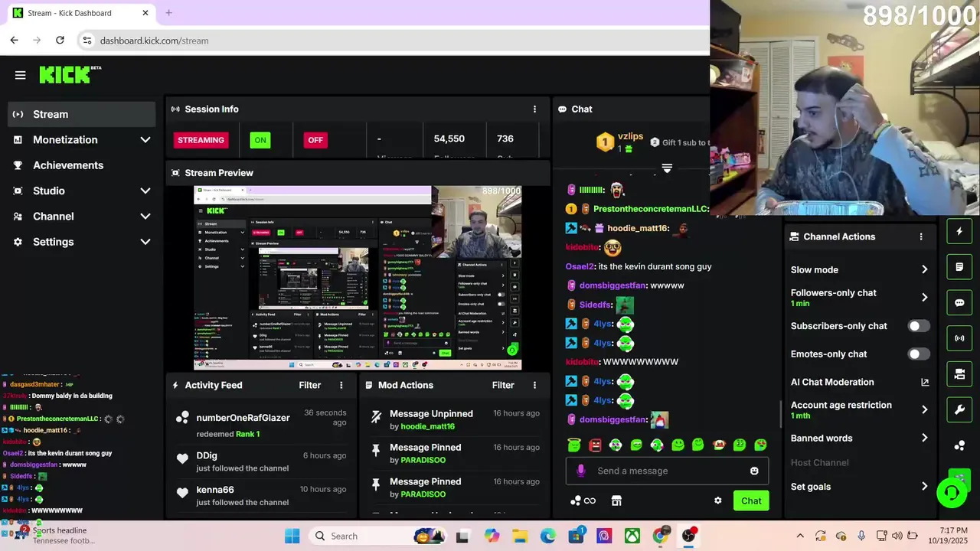Click the microphone icon in message box
Viewport: 980px width, 551px height.
581,471
